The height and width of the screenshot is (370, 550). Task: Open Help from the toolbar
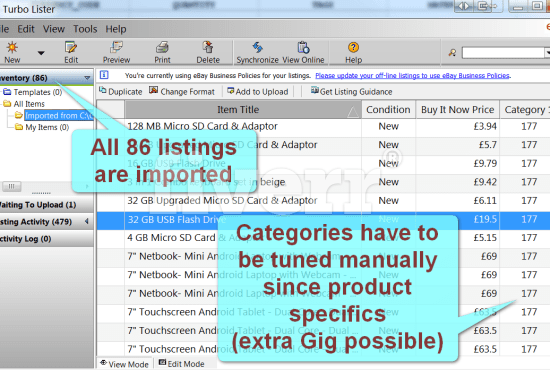tap(353, 52)
